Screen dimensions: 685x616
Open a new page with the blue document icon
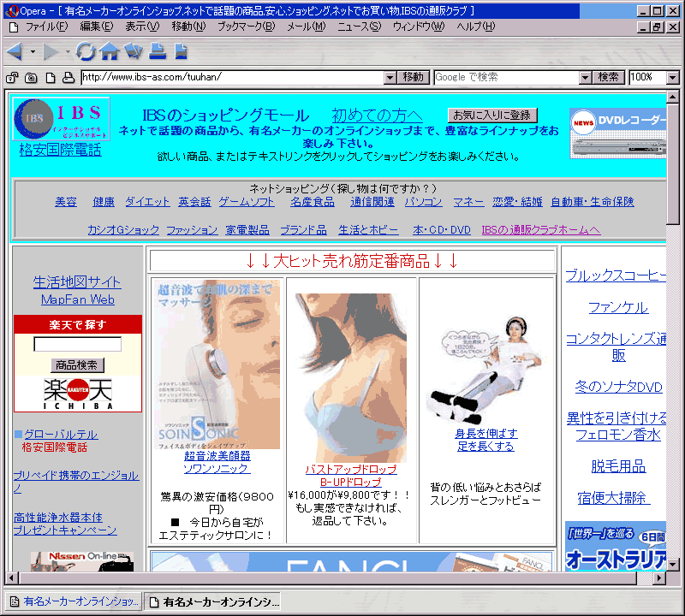(x=181, y=51)
